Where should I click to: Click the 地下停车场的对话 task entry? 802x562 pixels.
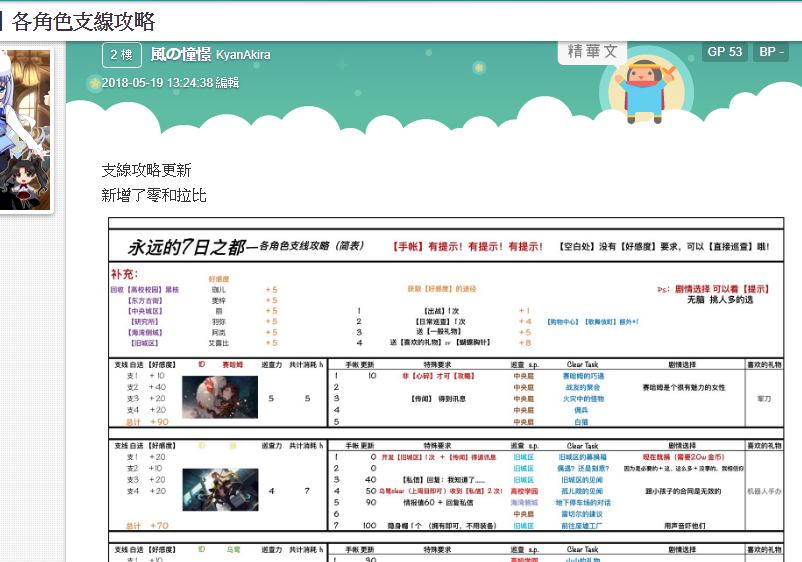[x=583, y=502]
